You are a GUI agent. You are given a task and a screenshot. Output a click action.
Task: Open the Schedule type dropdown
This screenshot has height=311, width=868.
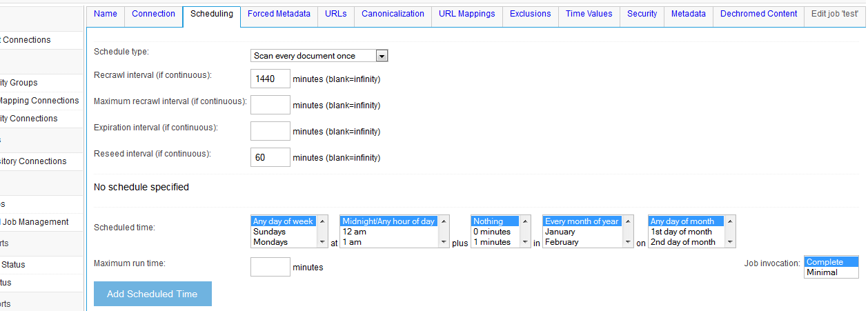[x=319, y=56]
